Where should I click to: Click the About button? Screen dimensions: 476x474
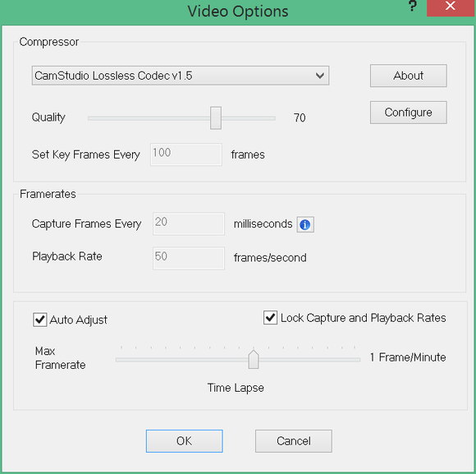[409, 76]
